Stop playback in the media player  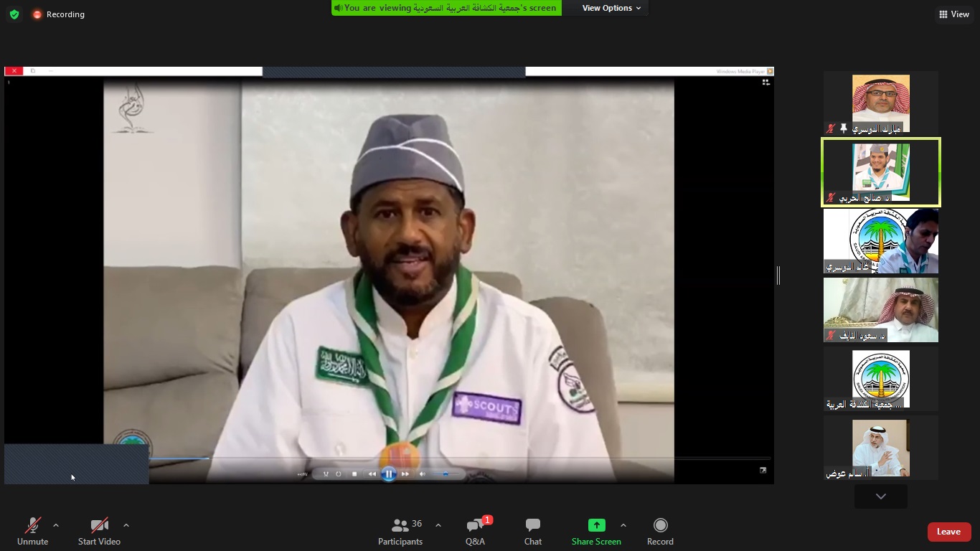354,474
